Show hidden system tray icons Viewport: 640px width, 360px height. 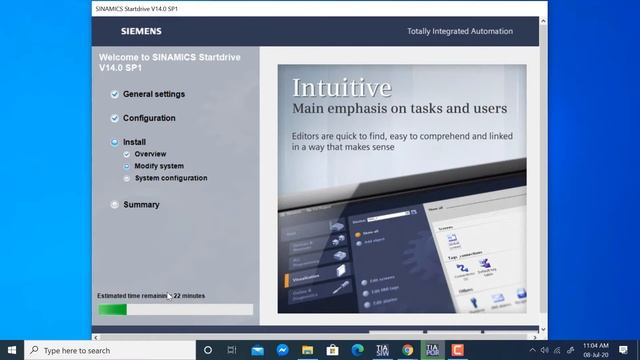(x=532, y=350)
